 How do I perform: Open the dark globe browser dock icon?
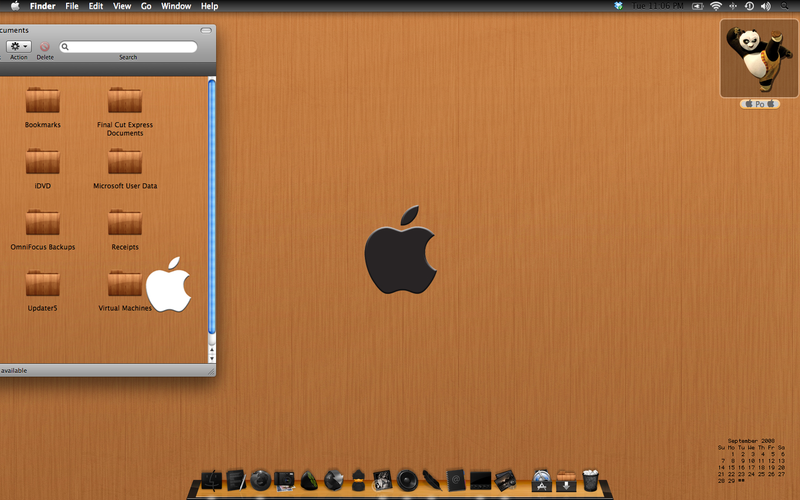coord(261,481)
